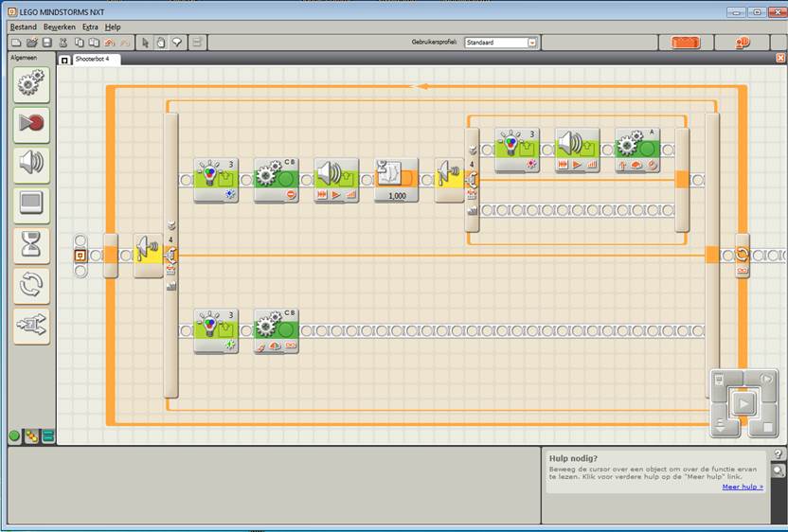Select the Display block in the palette

click(x=31, y=205)
